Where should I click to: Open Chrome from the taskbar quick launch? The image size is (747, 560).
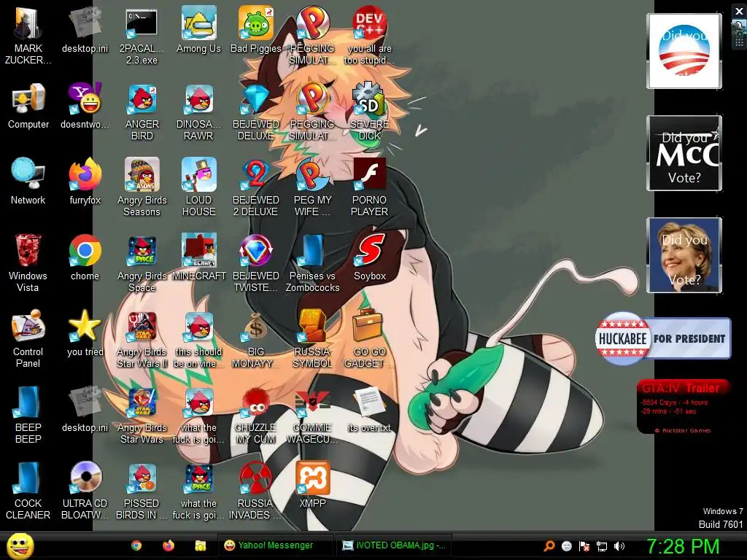(136, 545)
